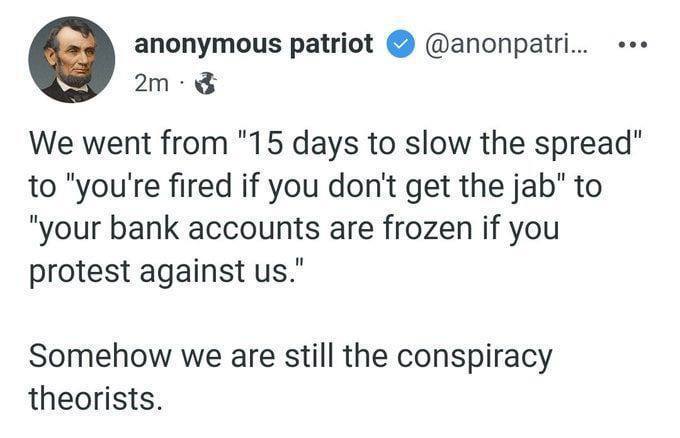Viewport: 680px width, 438px height.
Task: Click the line starting with 'Somehow we are still'
Action: click(x=291, y=356)
